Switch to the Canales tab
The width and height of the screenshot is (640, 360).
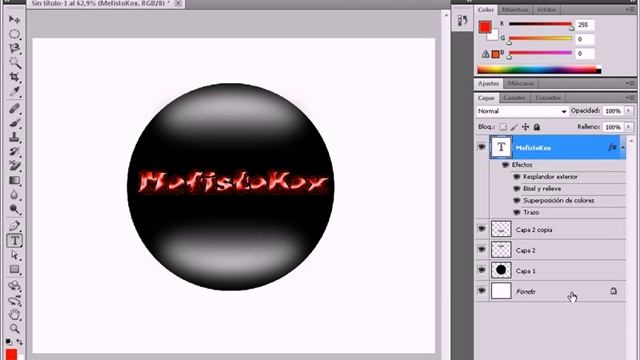point(514,98)
